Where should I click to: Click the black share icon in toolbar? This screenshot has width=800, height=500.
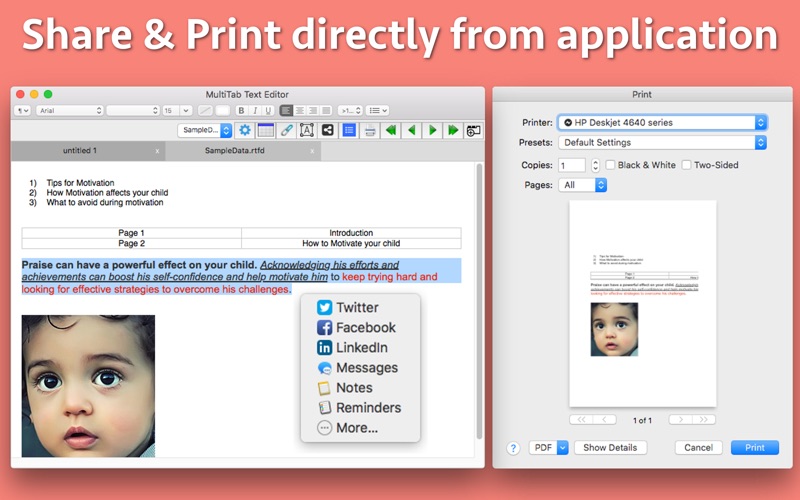point(328,130)
